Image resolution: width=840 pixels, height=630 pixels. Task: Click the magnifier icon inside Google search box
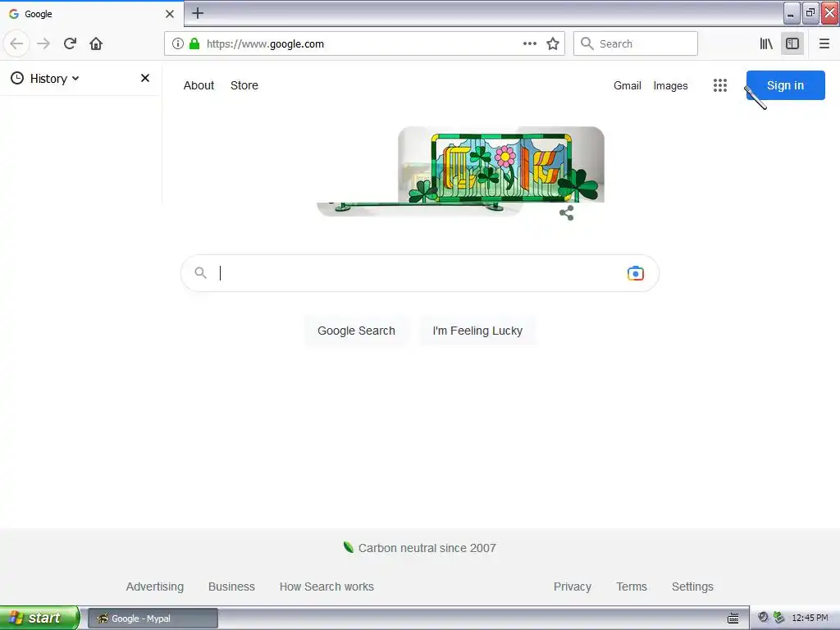click(x=200, y=272)
